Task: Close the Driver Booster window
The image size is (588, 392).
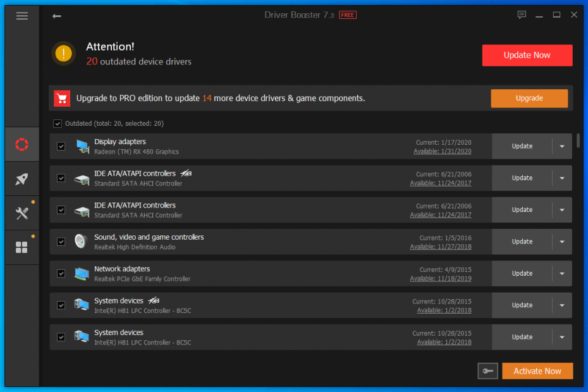Action: 574,15
